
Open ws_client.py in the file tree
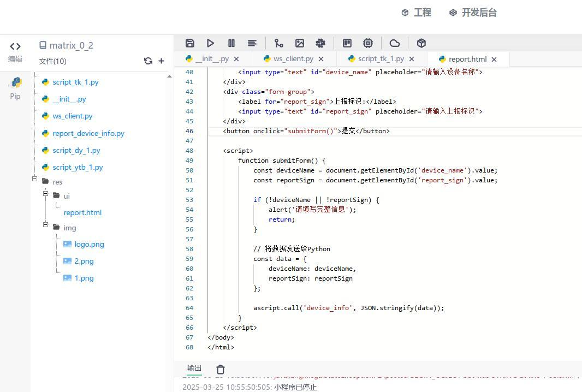coord(73,116)
